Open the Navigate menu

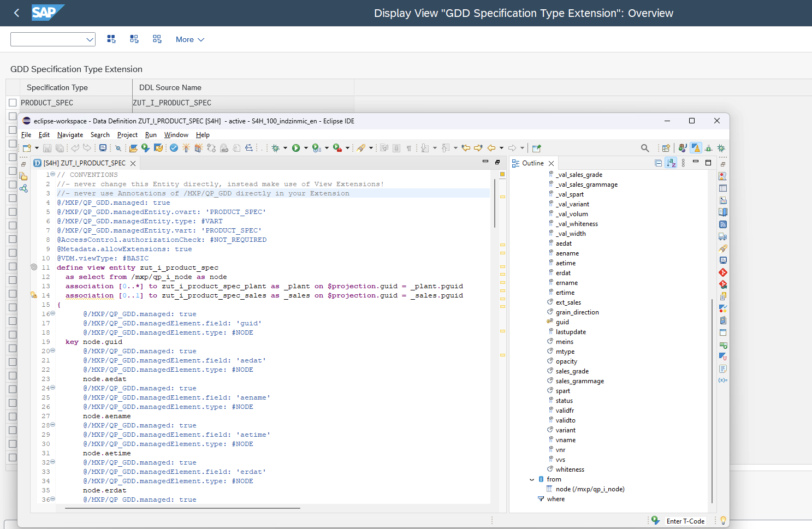70,135
